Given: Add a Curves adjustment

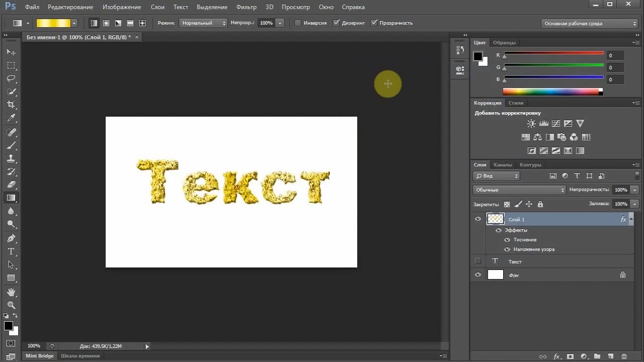Looking at the screenshot, I should (x=556, y=123).
